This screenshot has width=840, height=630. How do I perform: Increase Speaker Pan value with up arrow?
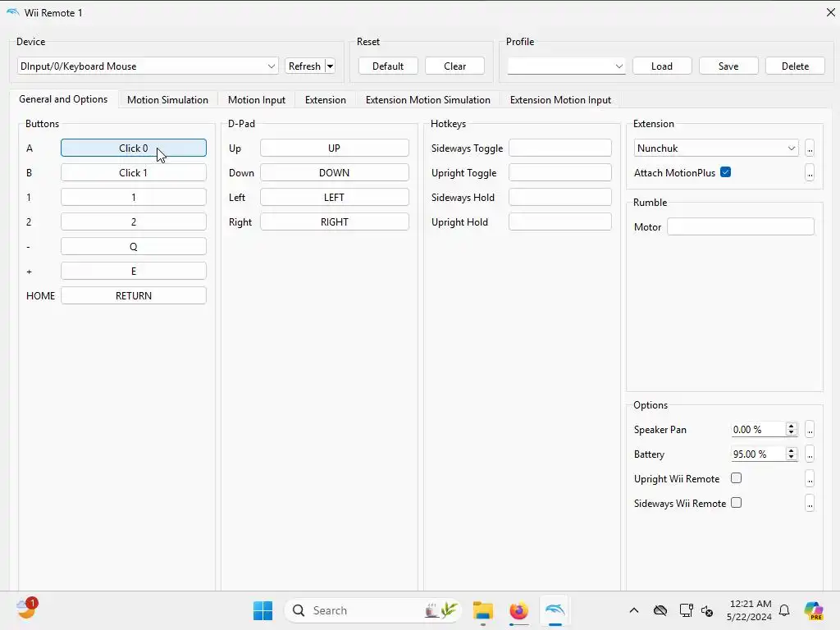pos(791,426)
